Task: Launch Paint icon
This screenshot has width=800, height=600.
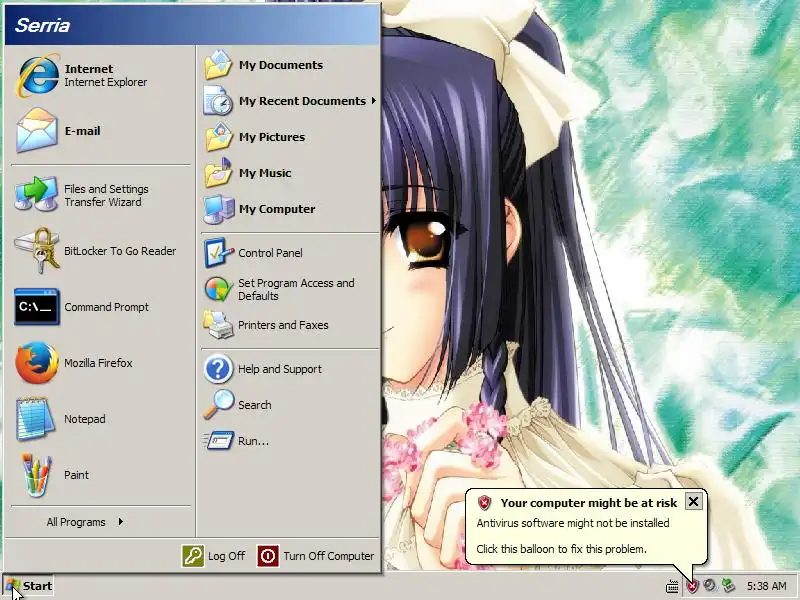Action: (36, 475)
